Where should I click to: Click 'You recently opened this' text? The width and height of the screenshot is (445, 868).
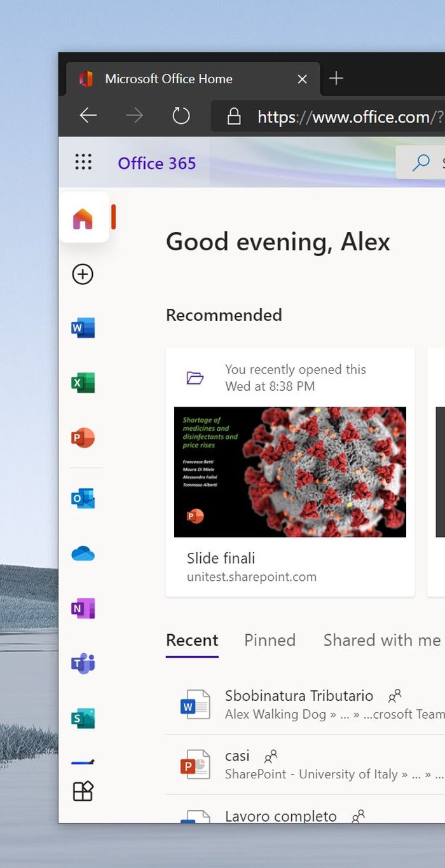click(296, 369)
